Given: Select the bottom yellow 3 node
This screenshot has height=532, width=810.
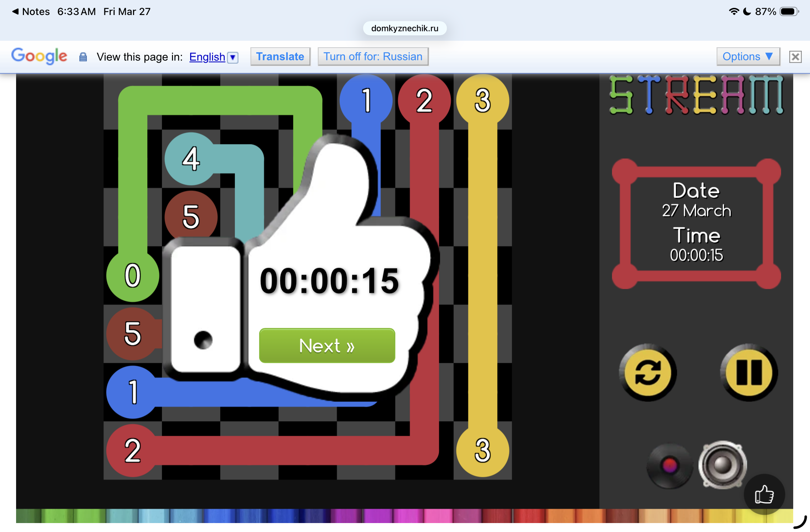Looking at the screenshot, I should pyautogui.click(x=483, y=450).
